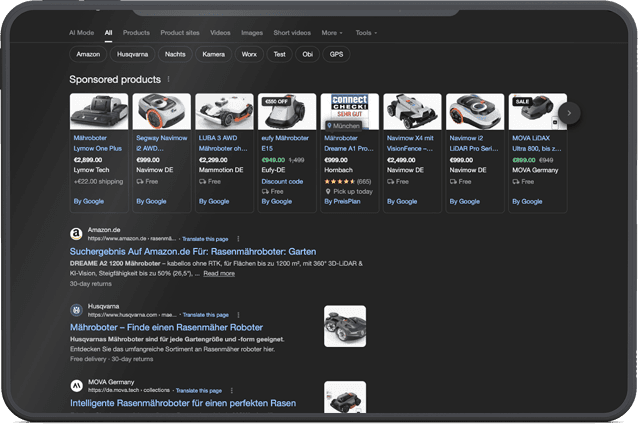Apply the Worx filter chip
This screenshot has height=424, width=638.
249,54
